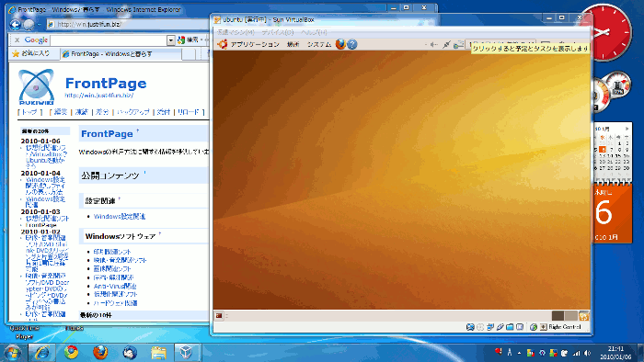Screen dimensions: 644x362
Task: Click the Ubuntu logo on the panel
Action: tap(223, 44)
